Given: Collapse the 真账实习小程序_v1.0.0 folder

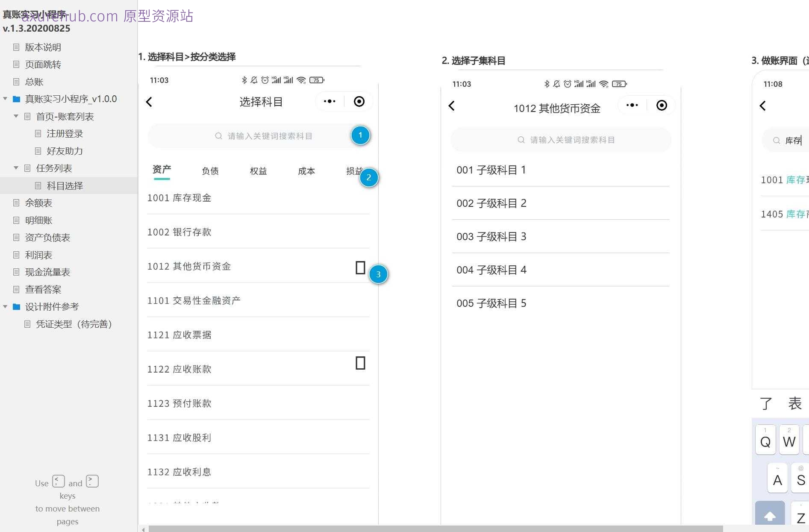Looking at the screenshot, I should (5, 99).
